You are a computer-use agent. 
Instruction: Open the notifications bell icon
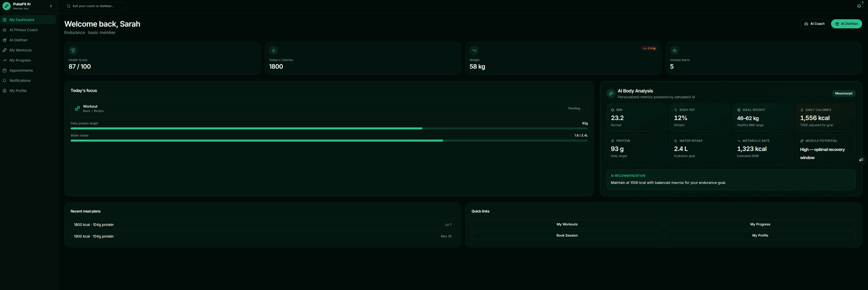(x=859, y=6)
